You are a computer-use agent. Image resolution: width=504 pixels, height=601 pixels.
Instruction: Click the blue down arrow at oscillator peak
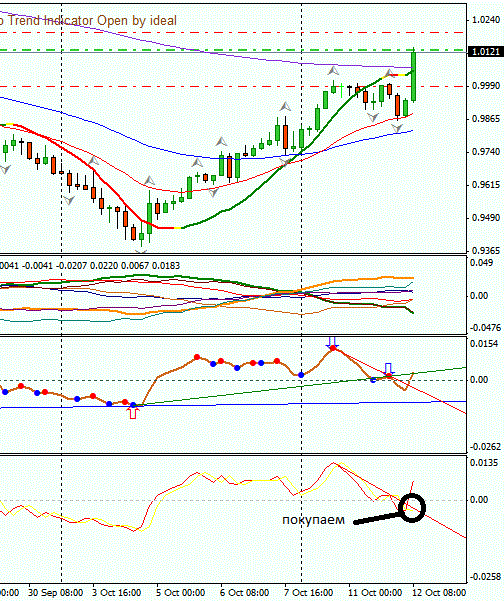pyautogui.click(x=332, y=341)
